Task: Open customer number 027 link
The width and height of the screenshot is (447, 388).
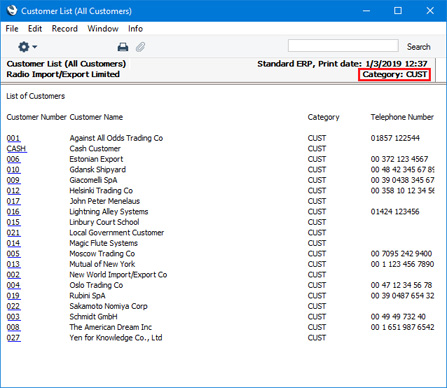Action: click(13, 338)
